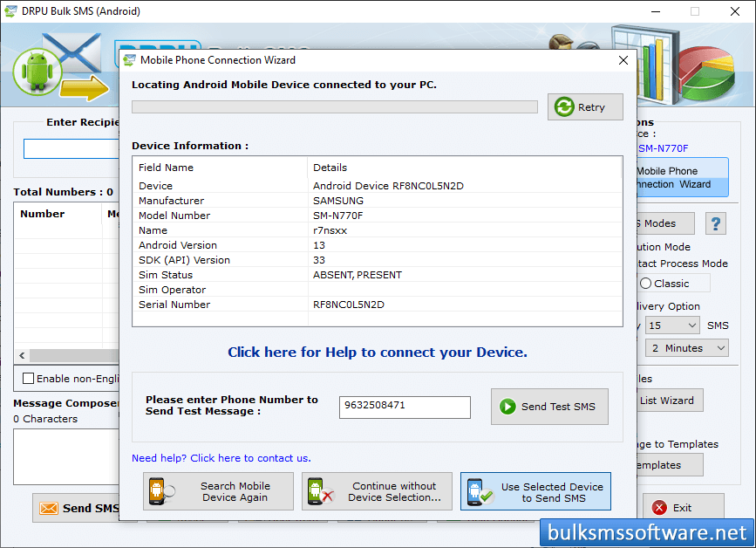This screenshot has width=756, height=548.
Task: Click the Enter Recipient number input field
Action: click(72, 148)
